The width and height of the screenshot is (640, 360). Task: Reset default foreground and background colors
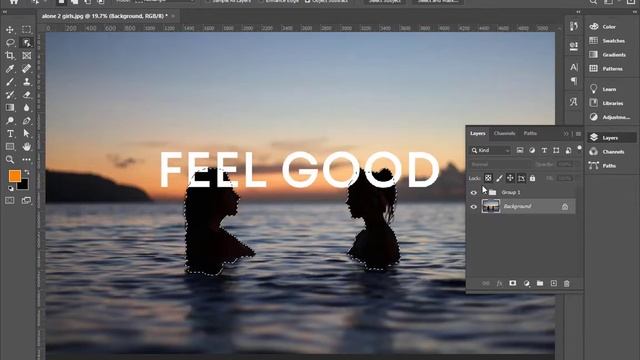11,189
